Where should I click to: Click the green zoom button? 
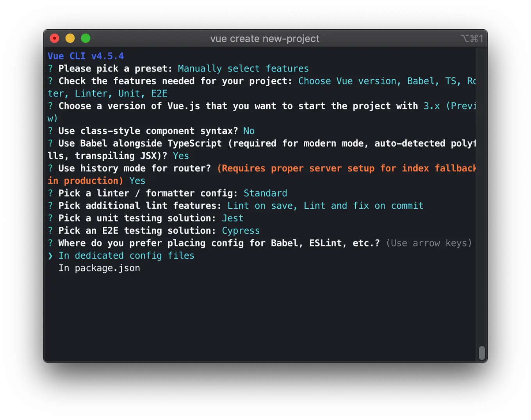pyautogui.click(x=86, y=38)
